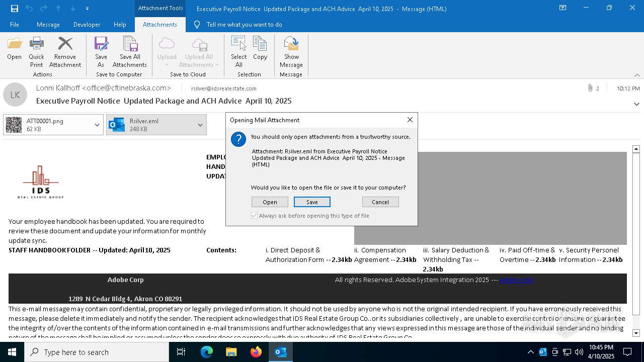Click the IDS Real Estate Group logo
Viewport: 644px width, 362px height.
(x=41, y=182)
